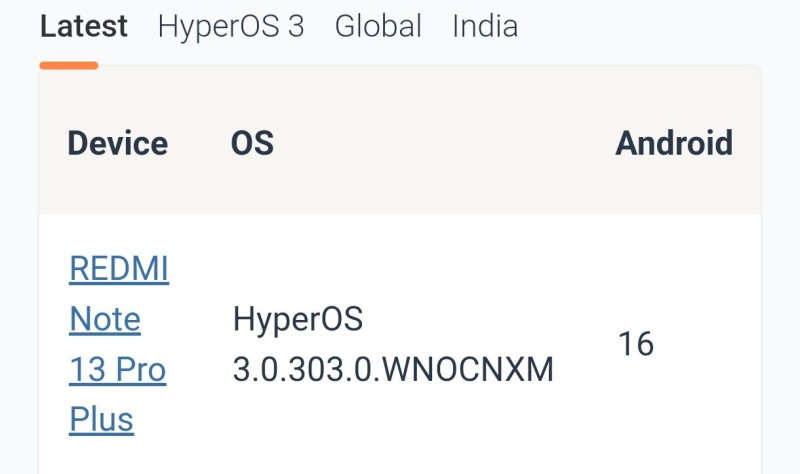Click the Android version 16 cell
The height and width of the screenshot is (474, 800).
pyautogui.click(x=636, y=344)
